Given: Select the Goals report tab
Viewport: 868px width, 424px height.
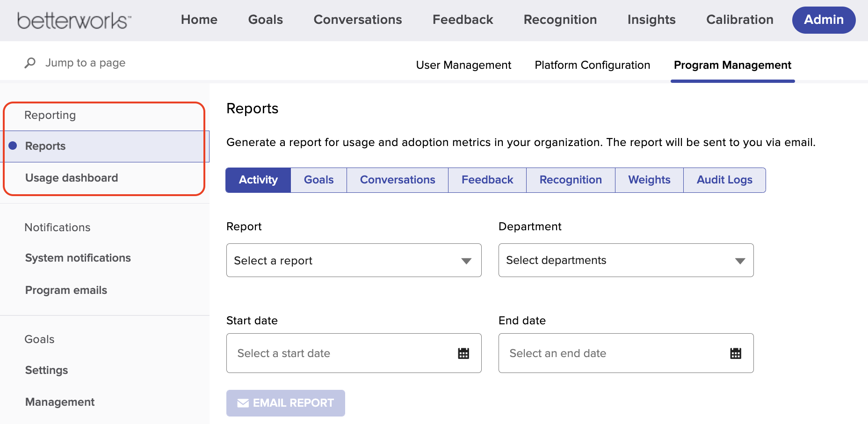Looking at the screenshot, I should 319,180.
